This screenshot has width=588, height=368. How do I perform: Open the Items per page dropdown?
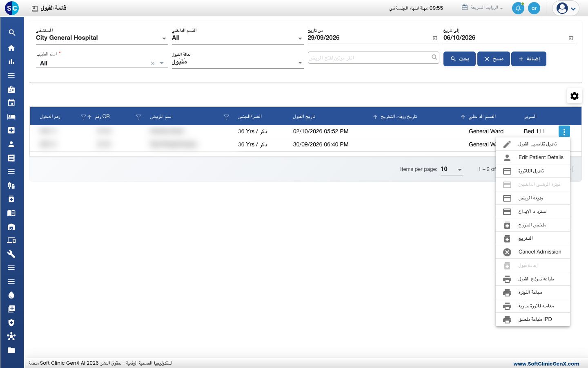(x=452, y=169)
